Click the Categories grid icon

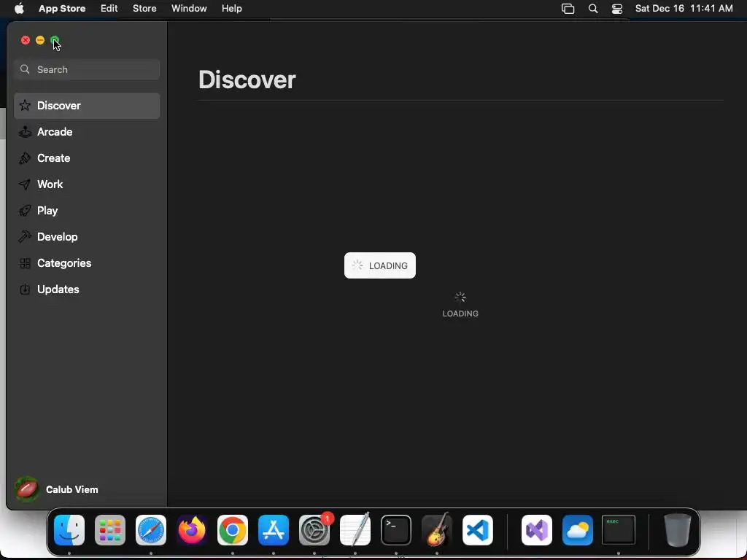pyautogui.click(x=25, y=262)
